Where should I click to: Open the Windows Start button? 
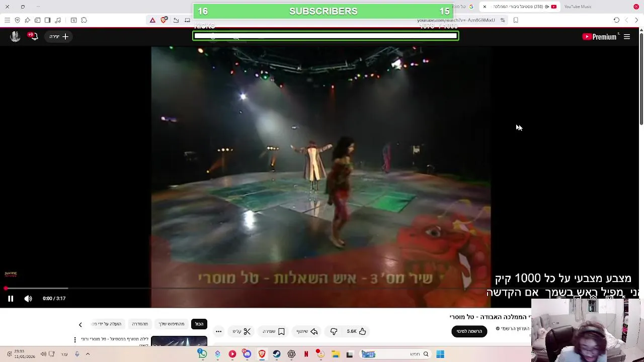440,354
